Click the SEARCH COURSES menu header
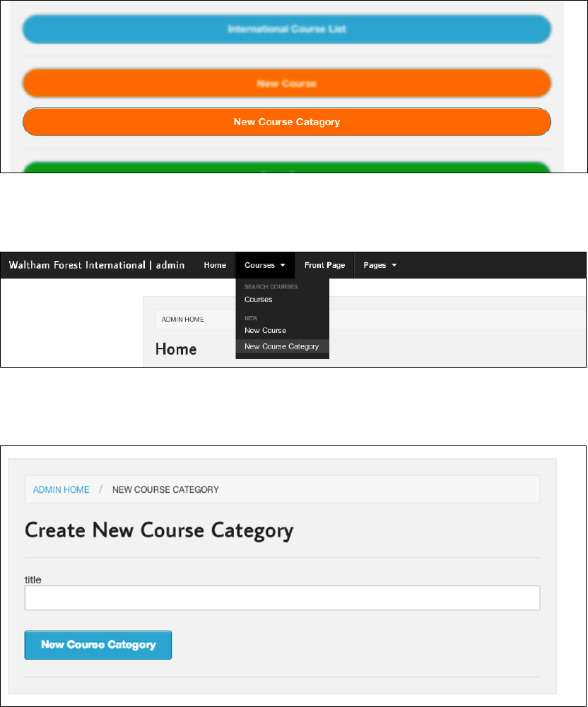This screenshot has width=588, height=707. pyautogui.click(x=271, y=287)
